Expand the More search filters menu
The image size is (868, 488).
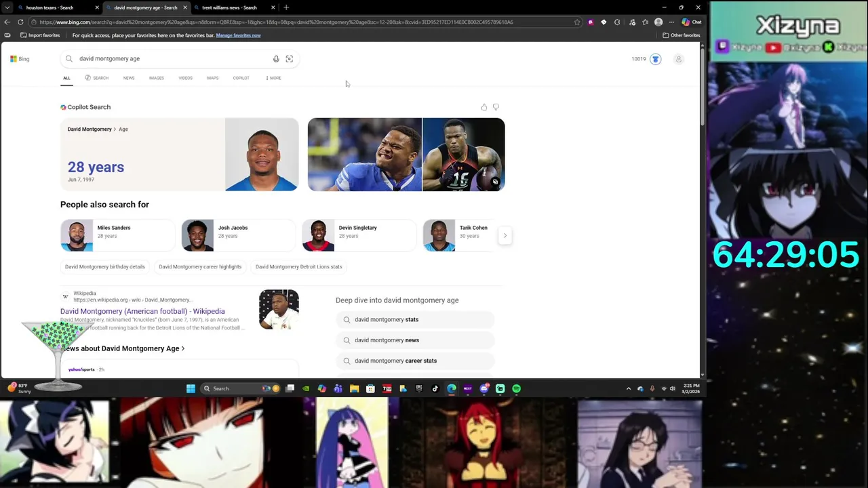(x=273, y=78)
